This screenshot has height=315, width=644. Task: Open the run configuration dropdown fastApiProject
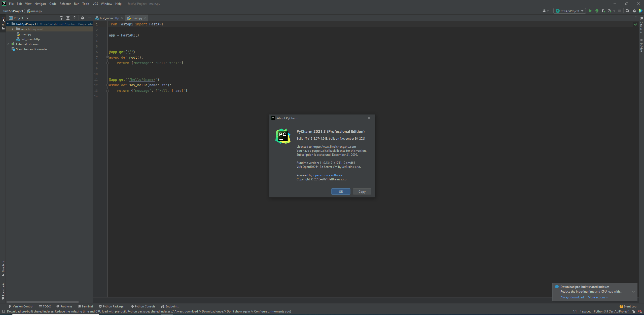569,11
